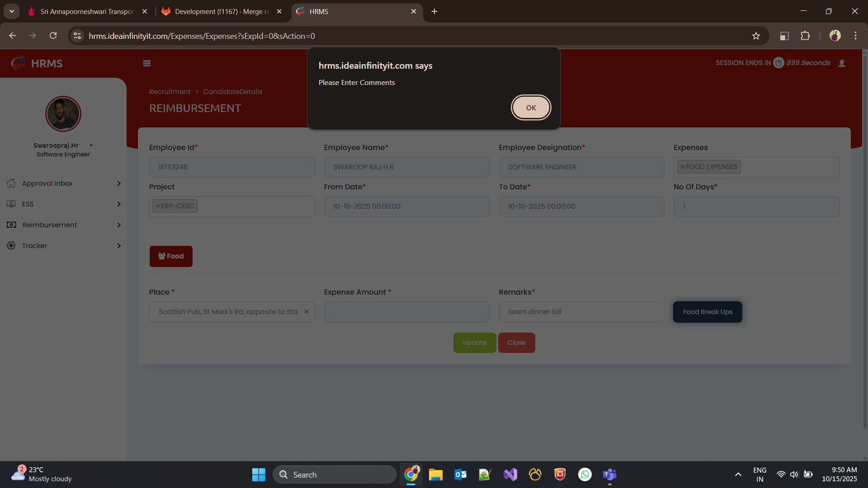Remove the ERP-CESC project tag
Viewport: 868px width, 488px height.
point(158,206)
